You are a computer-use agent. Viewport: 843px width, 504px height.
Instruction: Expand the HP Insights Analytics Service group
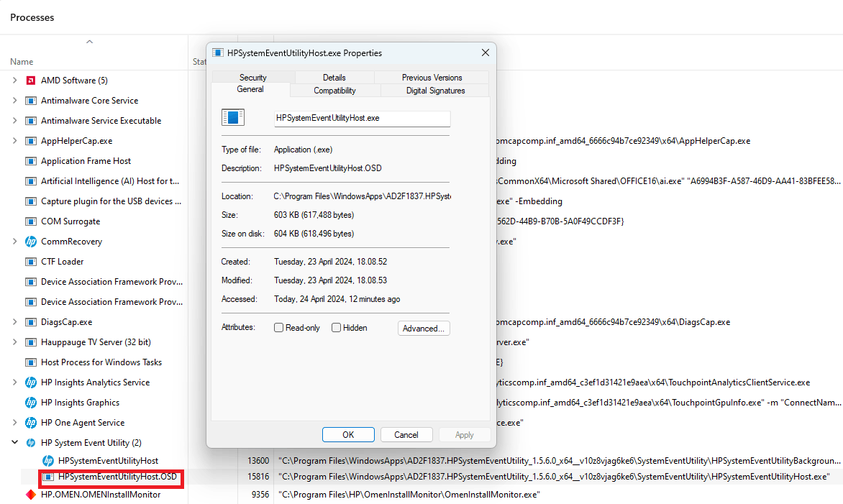click(14, 382)
